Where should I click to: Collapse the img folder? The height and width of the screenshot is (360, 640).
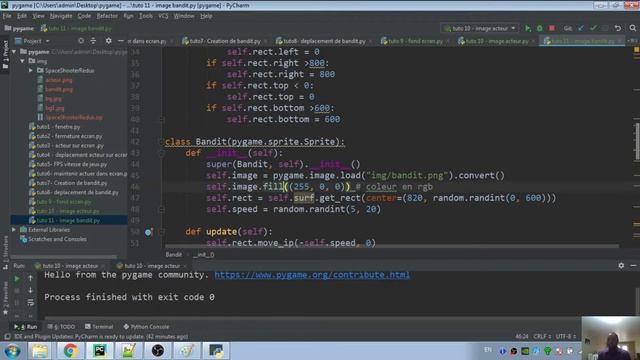click(x=22, y=61)
